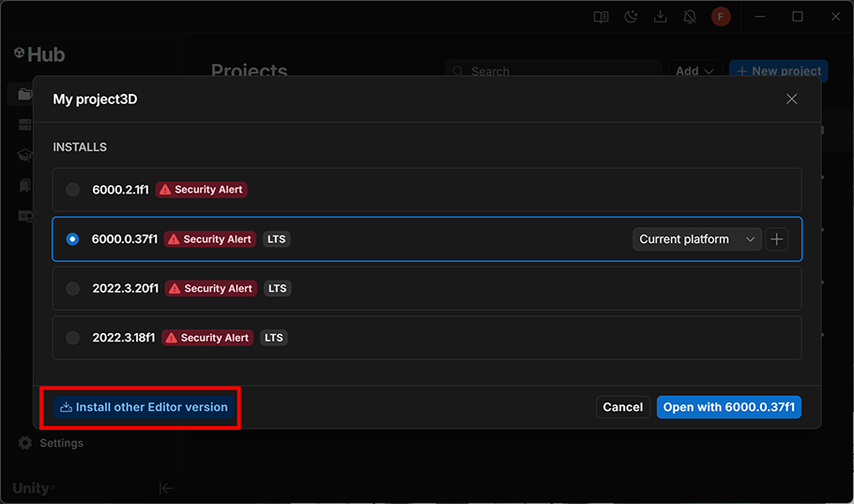854x504 pixels.
Task: Open Settings with the gear icon
Action: pyautogui.click(x=25, y=443)
